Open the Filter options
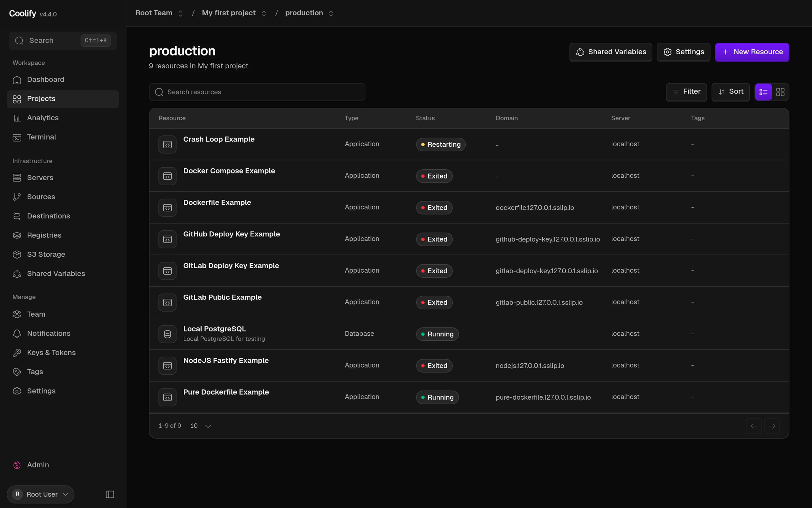 tap(686, 92)
